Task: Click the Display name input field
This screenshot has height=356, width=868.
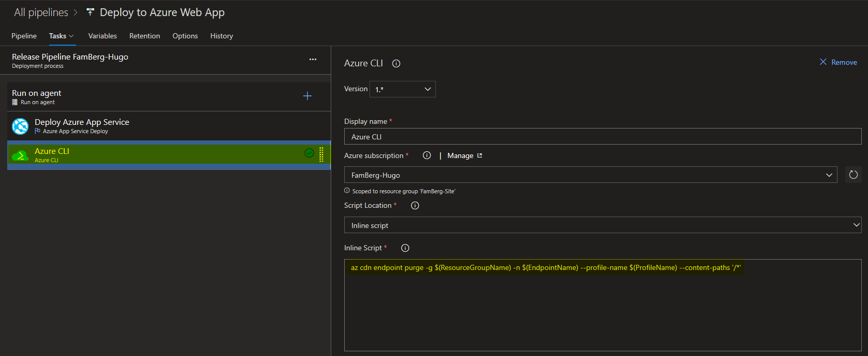Action: click(x=603, y=136)
